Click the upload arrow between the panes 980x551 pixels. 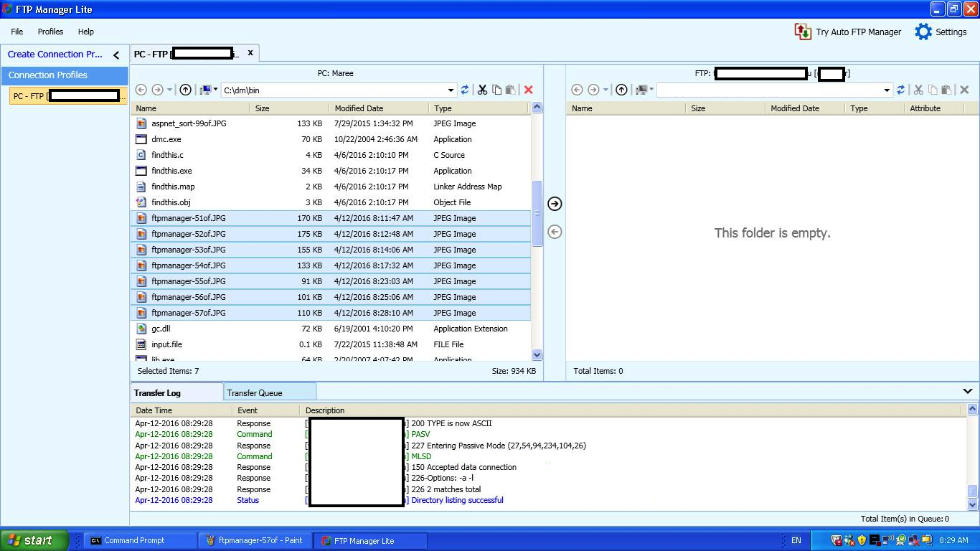click(555, 204)
